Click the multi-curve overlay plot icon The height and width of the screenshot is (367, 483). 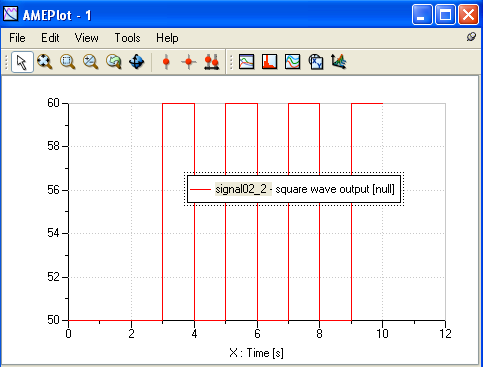point(293,62)
